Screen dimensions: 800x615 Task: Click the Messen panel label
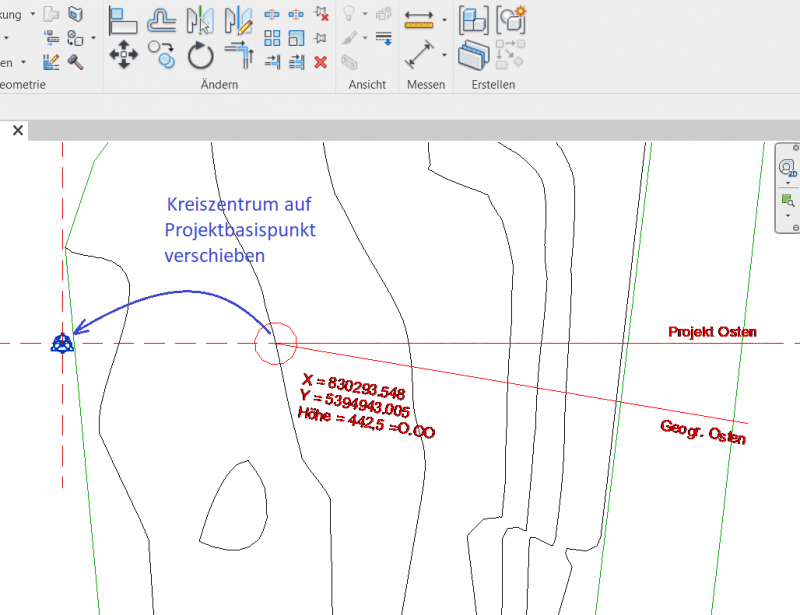pyautogui.click(x=426, y=85)
